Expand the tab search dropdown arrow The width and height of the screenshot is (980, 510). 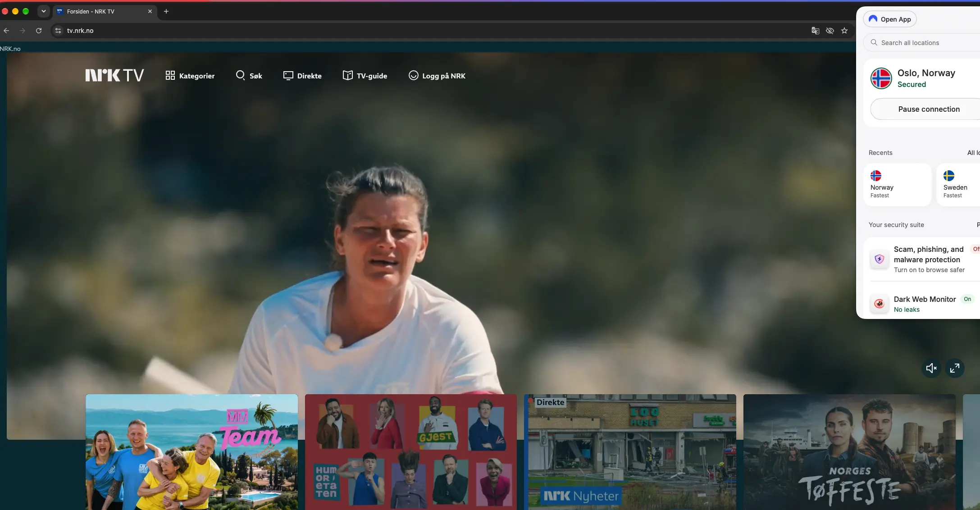44,11
